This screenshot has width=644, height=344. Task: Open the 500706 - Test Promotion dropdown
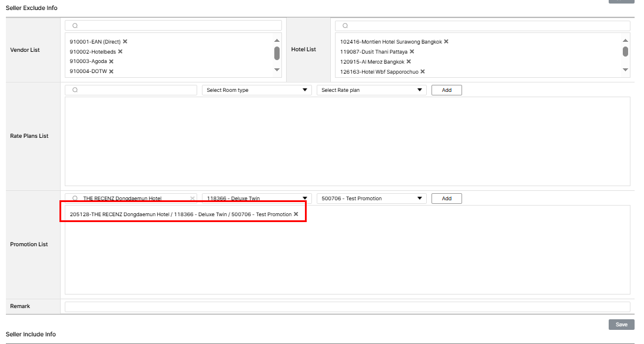371,199
